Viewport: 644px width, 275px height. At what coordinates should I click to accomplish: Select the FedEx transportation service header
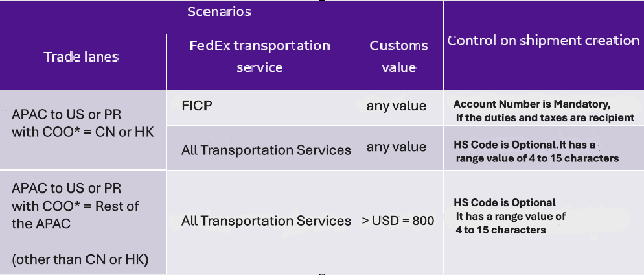point(259,56)
